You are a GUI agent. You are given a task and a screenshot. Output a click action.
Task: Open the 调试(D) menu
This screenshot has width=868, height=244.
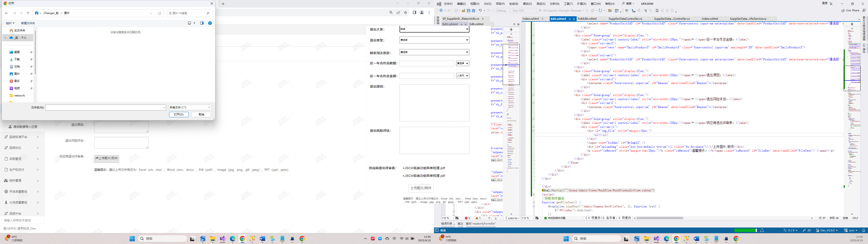(x=527, y=4)
